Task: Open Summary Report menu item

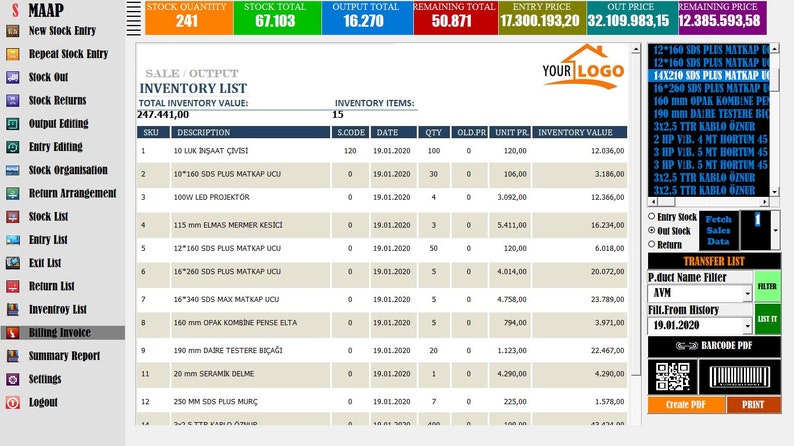Action: point(64,356)
